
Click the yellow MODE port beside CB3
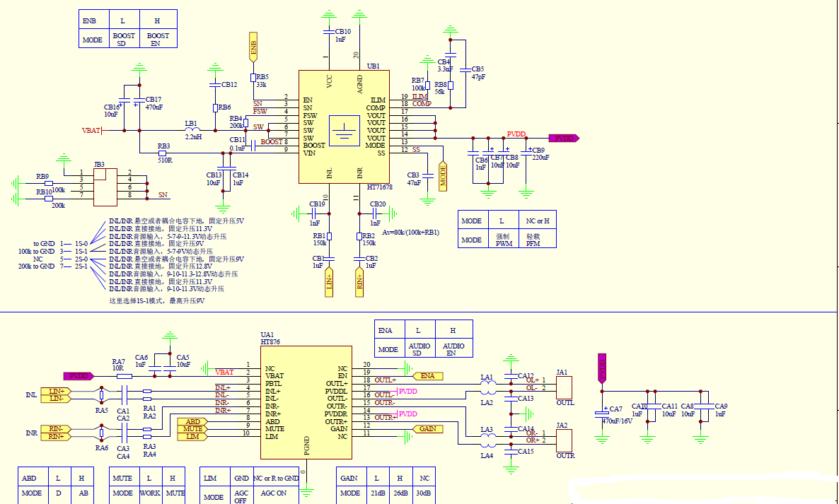[x=443, y=176]
